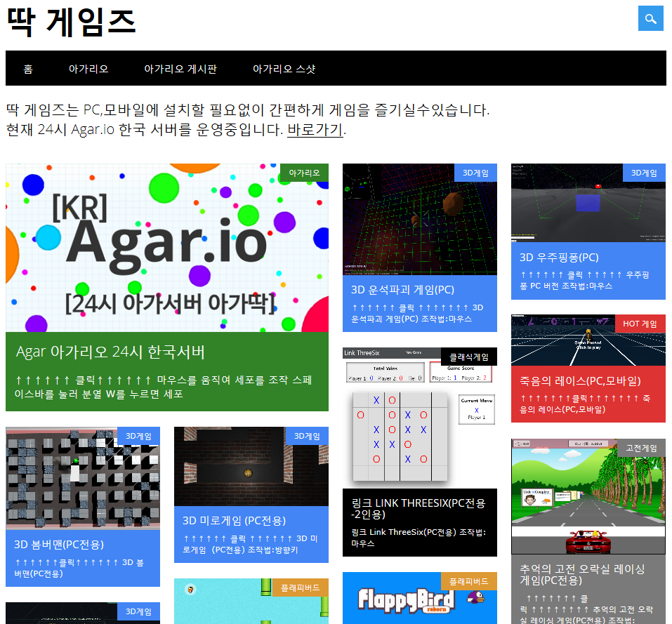Open 죽음의 레이스(PC,모바일) title link
Image resolution: width=672 pixels, height=624 pixels.
pos(580,381)
